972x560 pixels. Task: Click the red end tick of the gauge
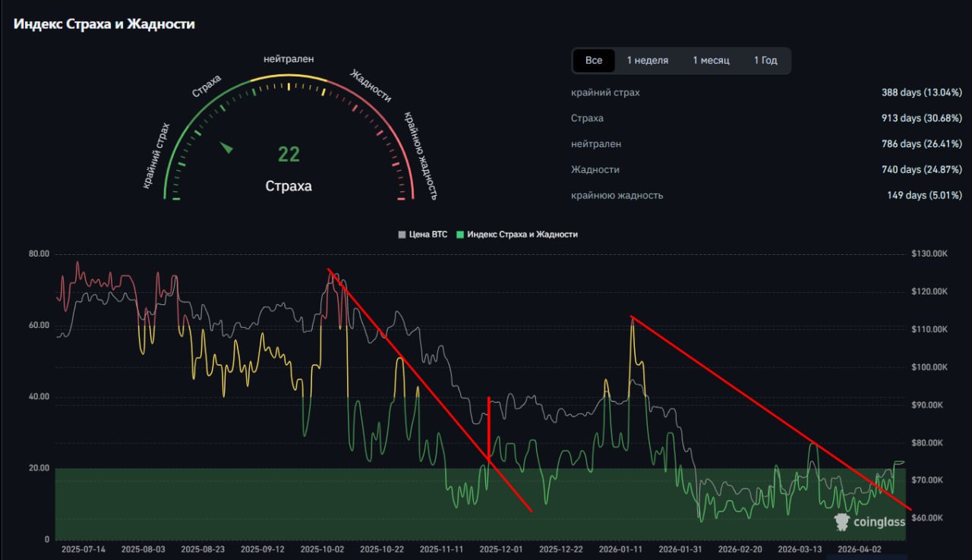[401, 199]
